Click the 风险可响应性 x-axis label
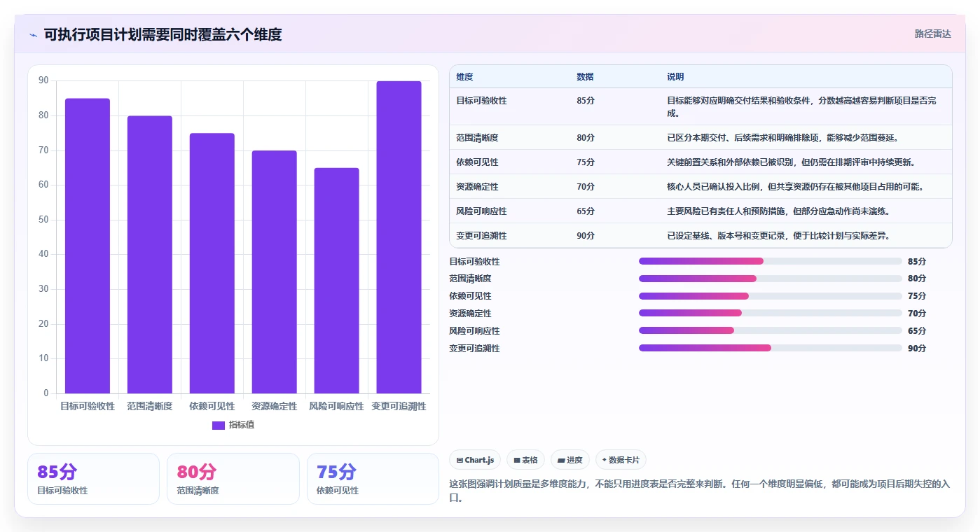980x532 pixels. click(336, 406)
